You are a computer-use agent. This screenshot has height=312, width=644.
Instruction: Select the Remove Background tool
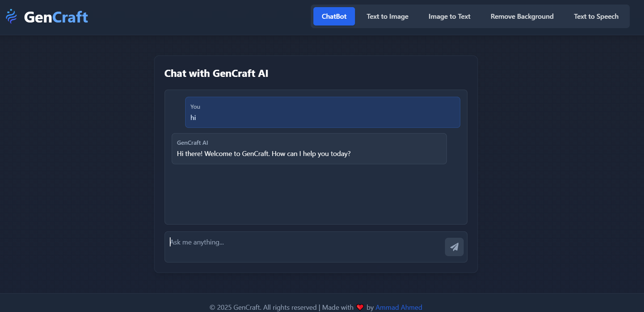[x=522, y=16]
